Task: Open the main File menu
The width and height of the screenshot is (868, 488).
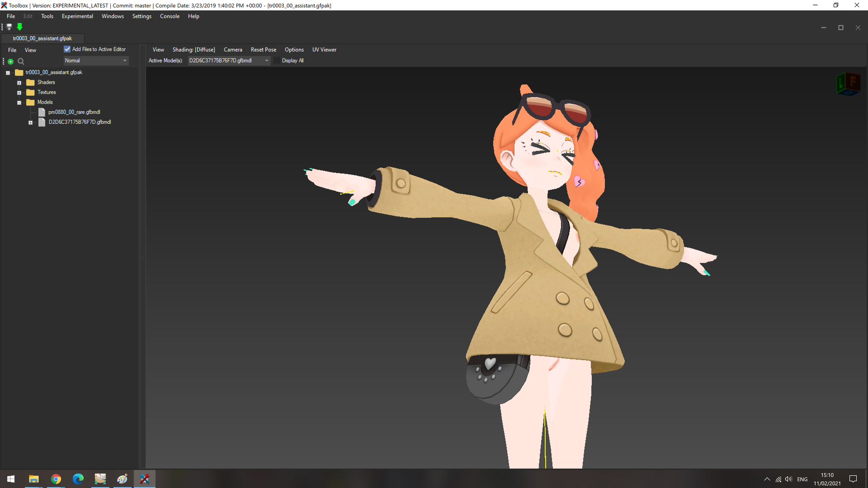Action: tap(11, 16)
